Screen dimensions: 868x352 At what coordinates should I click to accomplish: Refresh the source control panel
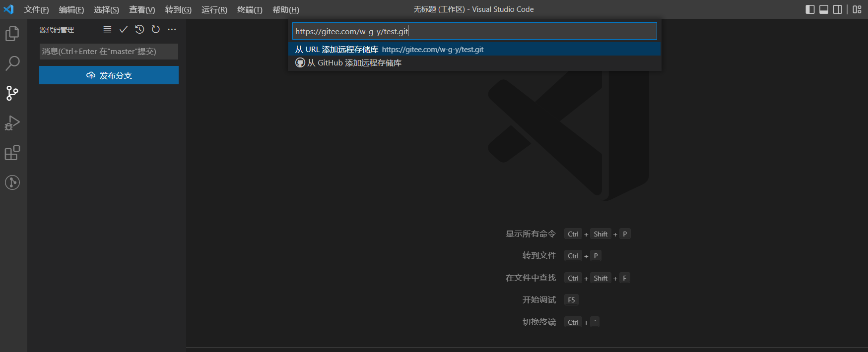click(x=156, y=29)
